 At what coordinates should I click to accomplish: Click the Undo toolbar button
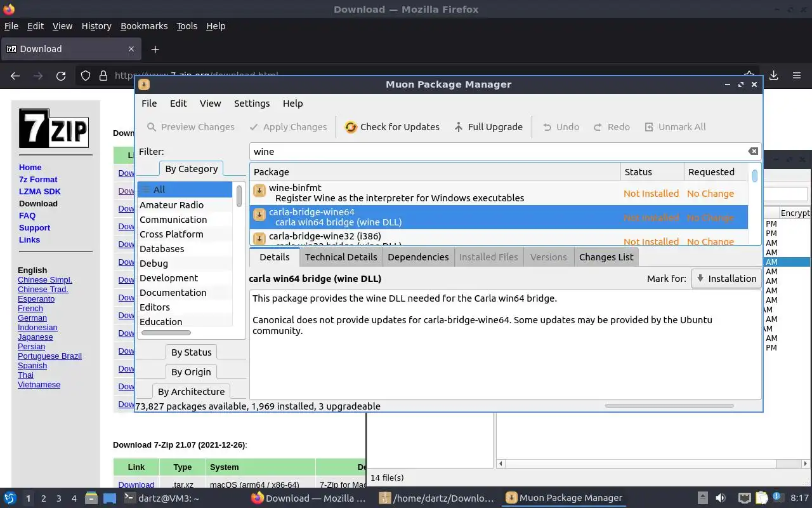pos(560,127)
